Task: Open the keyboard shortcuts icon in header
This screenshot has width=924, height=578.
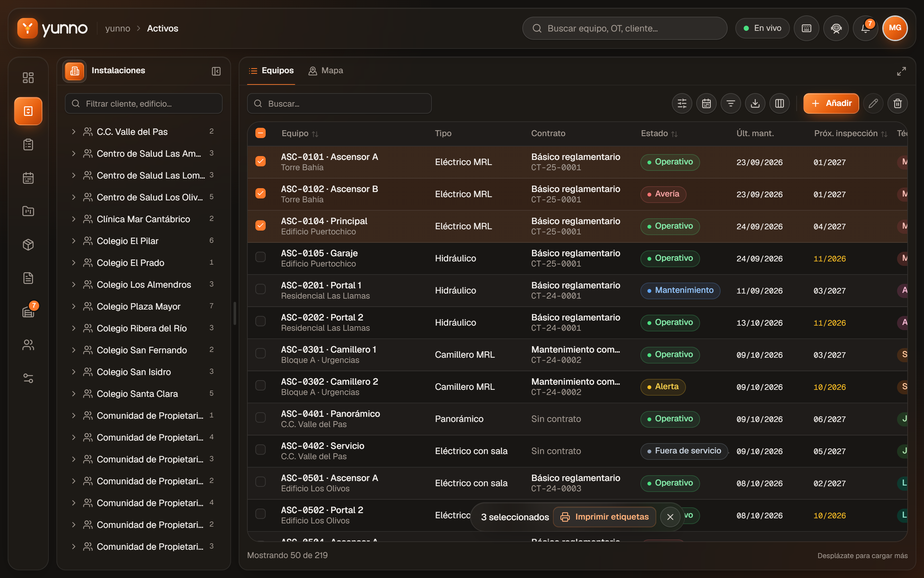Action: tap(806, 28)
